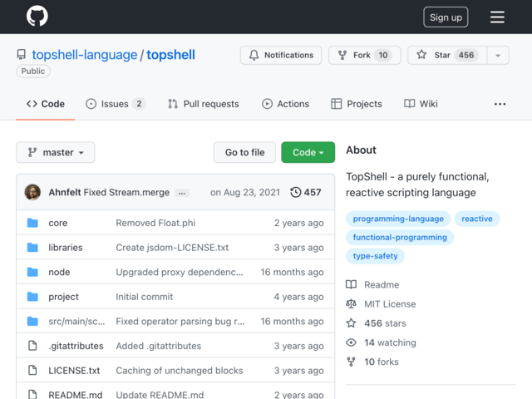532x399 pixels.
Task: Open the core folder name link
Action: click(58, 223)
